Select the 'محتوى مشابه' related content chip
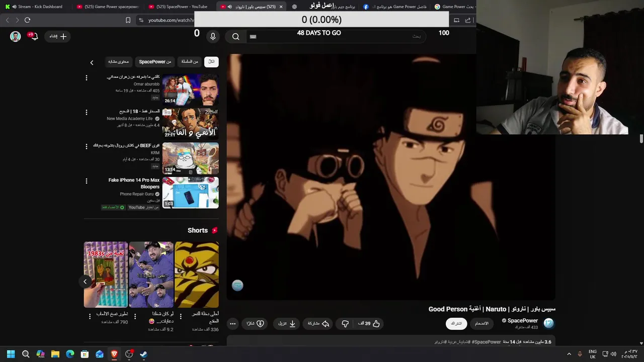Screen dimensions: 644x362 point(118,62)
